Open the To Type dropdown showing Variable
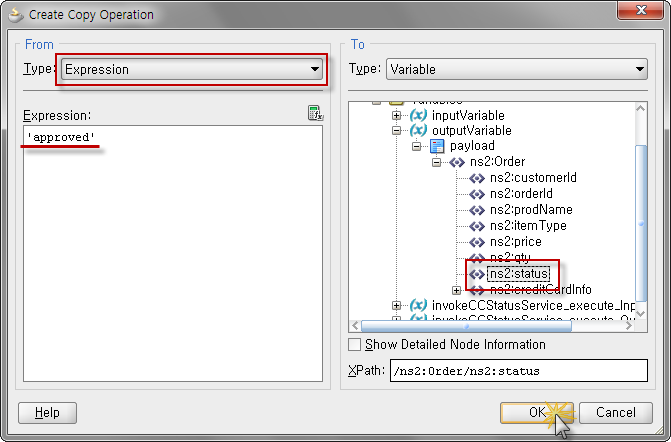Image resolution: width=671 pixels, height=442 pixels. (517, 69)
